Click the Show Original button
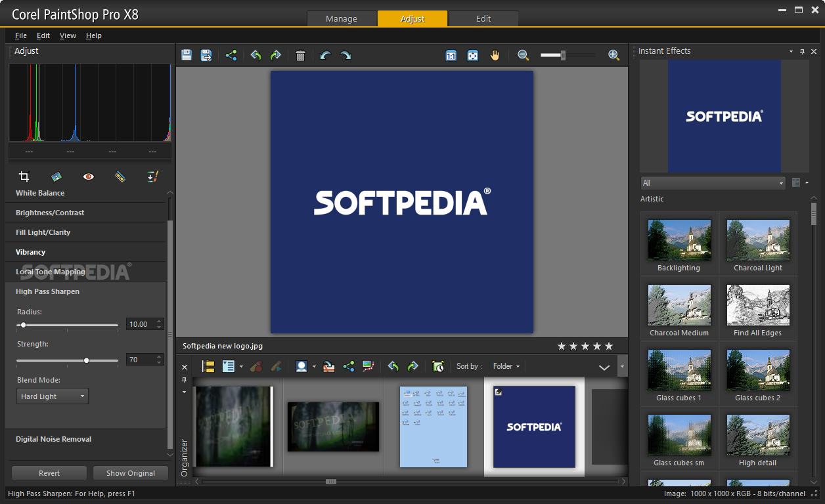This screenshot has height=504, width=825. [131, 473]
